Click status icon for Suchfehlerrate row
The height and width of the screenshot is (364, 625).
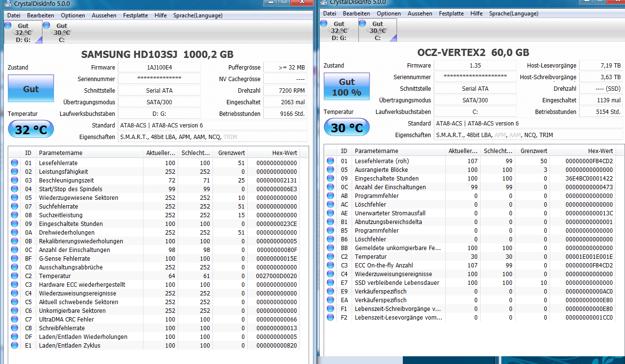click(x=14, y=207)
